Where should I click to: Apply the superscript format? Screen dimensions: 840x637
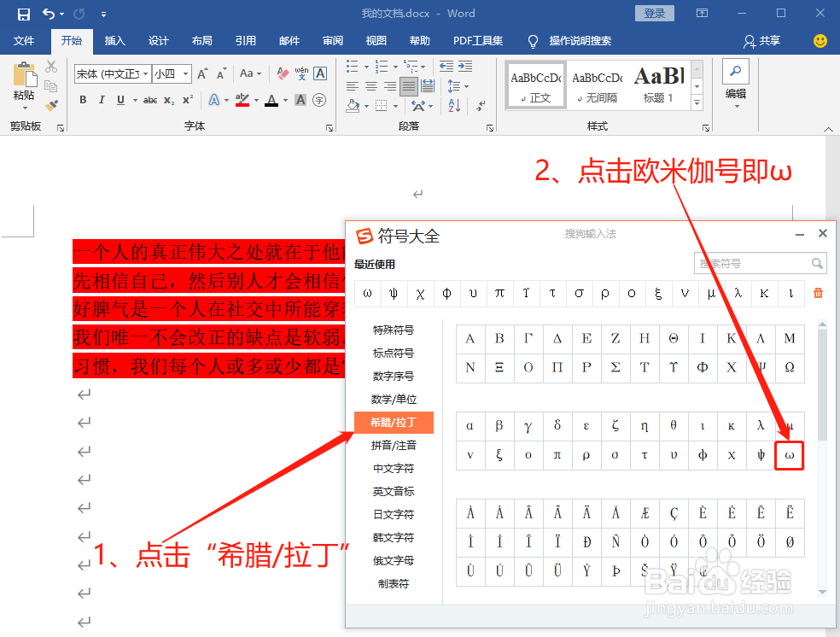(x=188, y=100)
